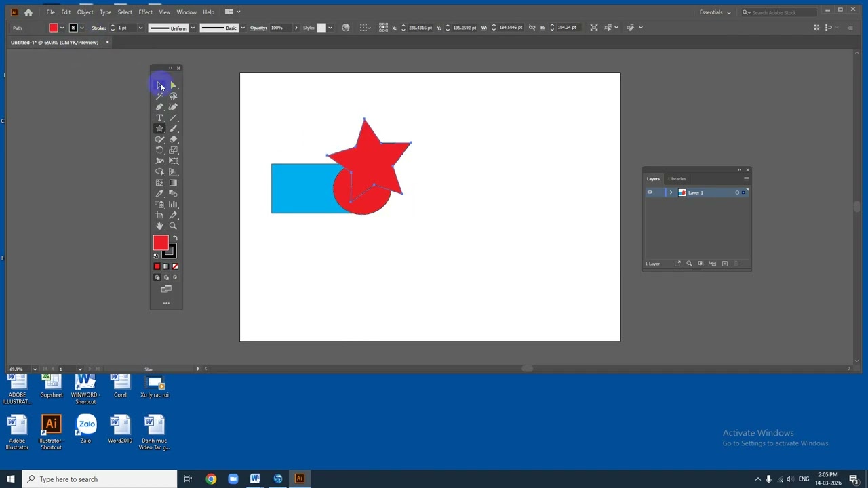Open stroke weight dropdown

tap(140, 28)
